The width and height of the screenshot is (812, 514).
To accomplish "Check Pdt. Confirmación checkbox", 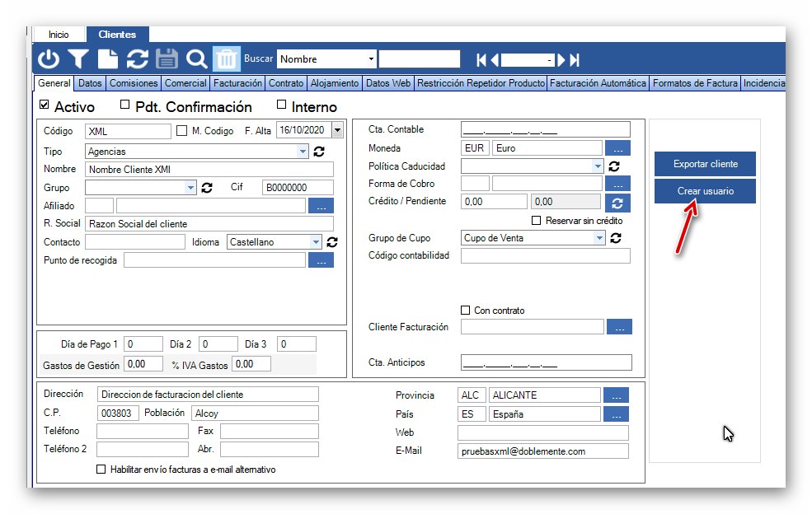I will (x=124, y=105).
